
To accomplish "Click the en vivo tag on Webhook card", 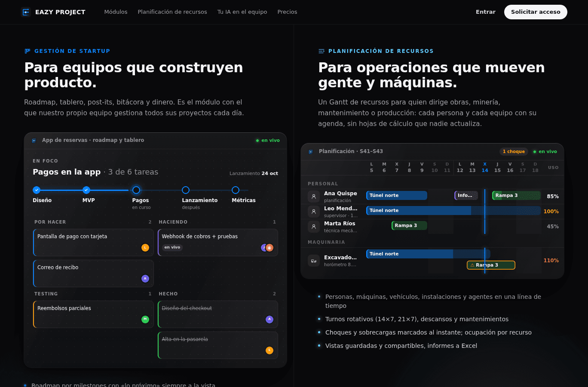I will [x=172, y=248].
